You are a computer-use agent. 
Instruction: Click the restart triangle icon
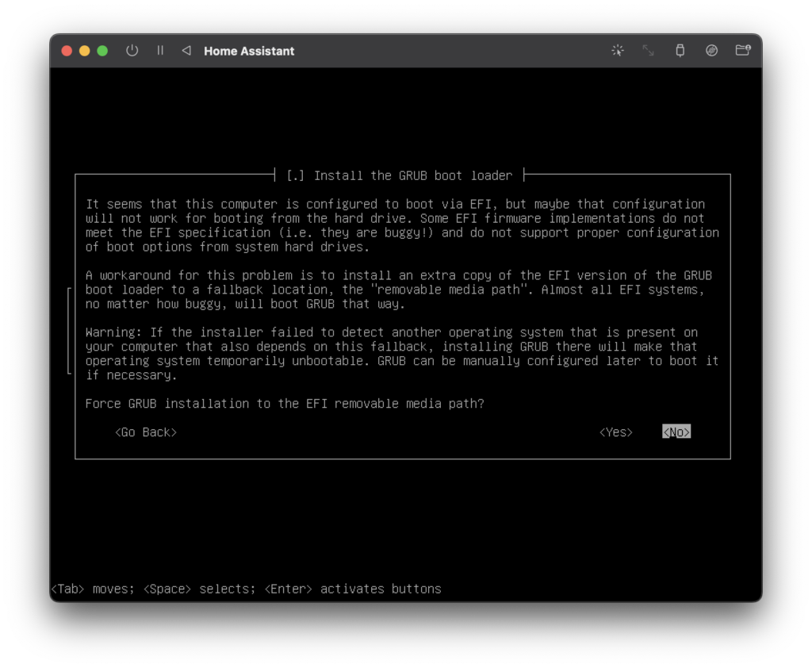tap(186, 51)
